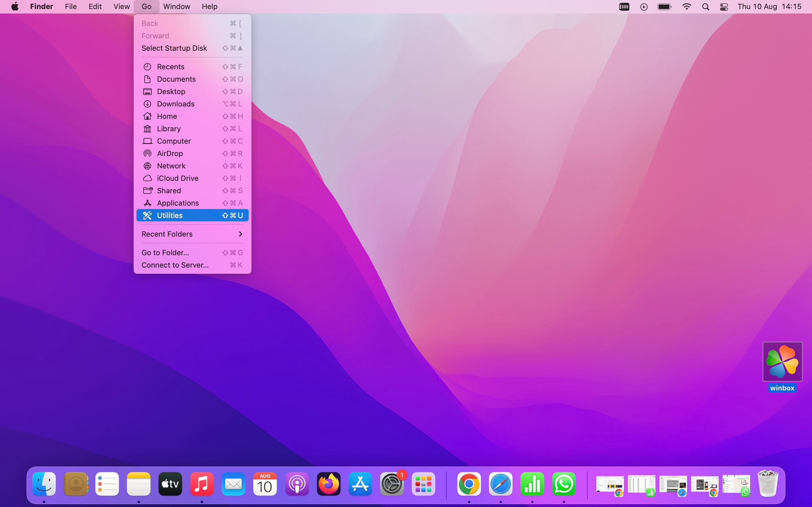Image resolution: width=812 pixels, height=507 pixels.
Task: Launch Apple Music from the Dock
Action: [x=202, y=484]
